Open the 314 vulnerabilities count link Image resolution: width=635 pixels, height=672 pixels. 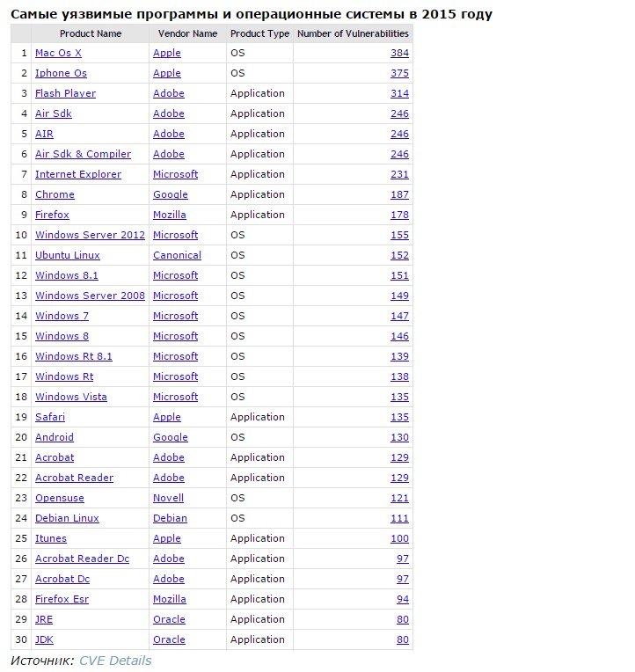point(399,93)
